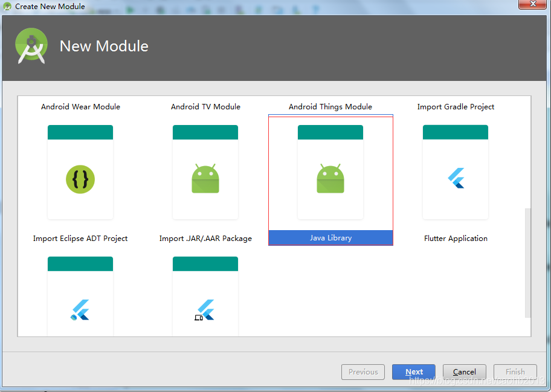
Task: Click the Import Gradle Project label
Action: click(456, 107)
